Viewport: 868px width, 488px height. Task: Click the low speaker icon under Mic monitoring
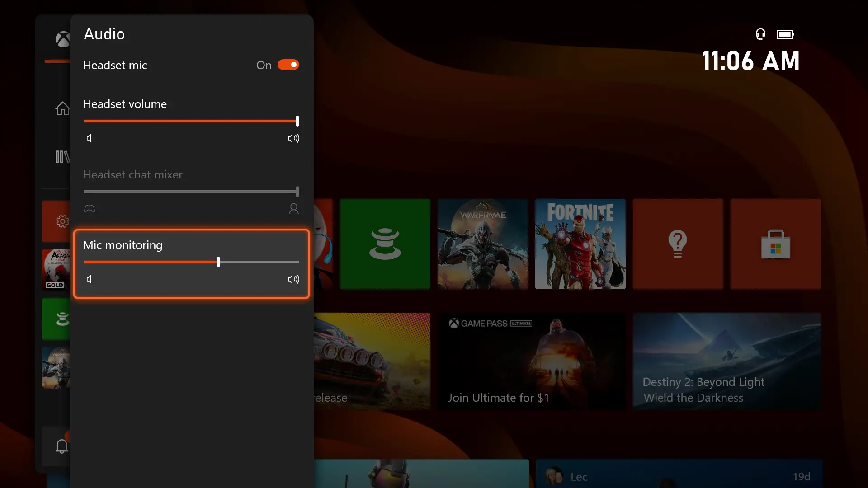click(x=89, y=279)
